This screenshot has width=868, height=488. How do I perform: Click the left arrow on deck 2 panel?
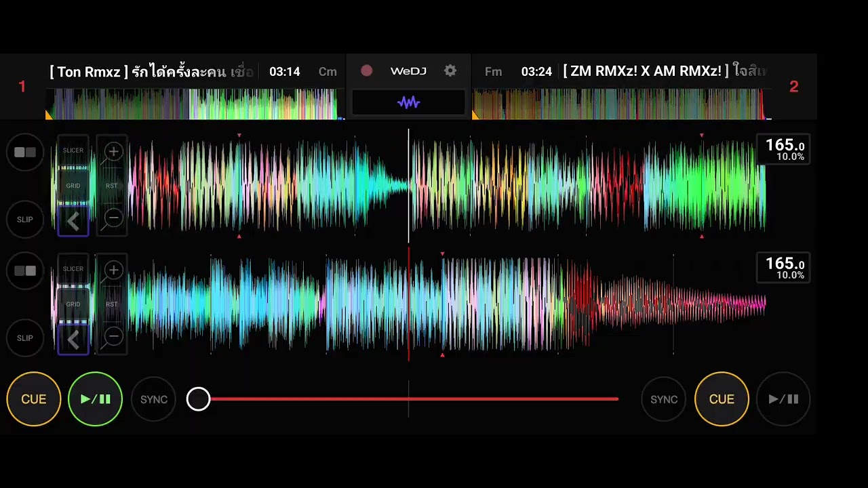[x=73, y=340]
